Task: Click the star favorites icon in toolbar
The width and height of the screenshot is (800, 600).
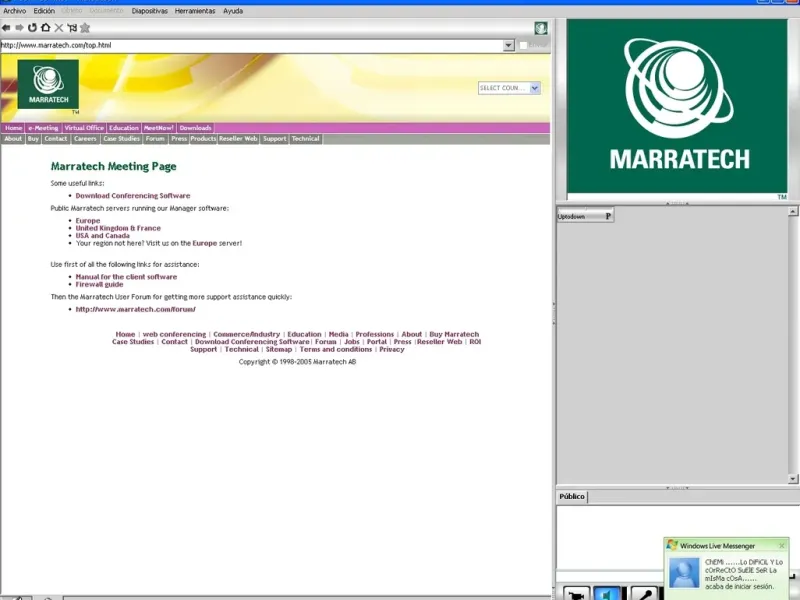Action: (x=85, y=28)
